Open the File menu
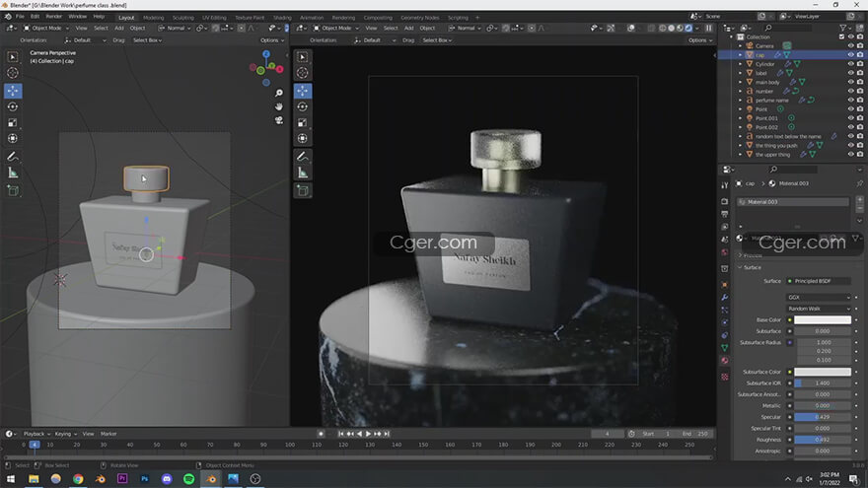 coord(20,17)
